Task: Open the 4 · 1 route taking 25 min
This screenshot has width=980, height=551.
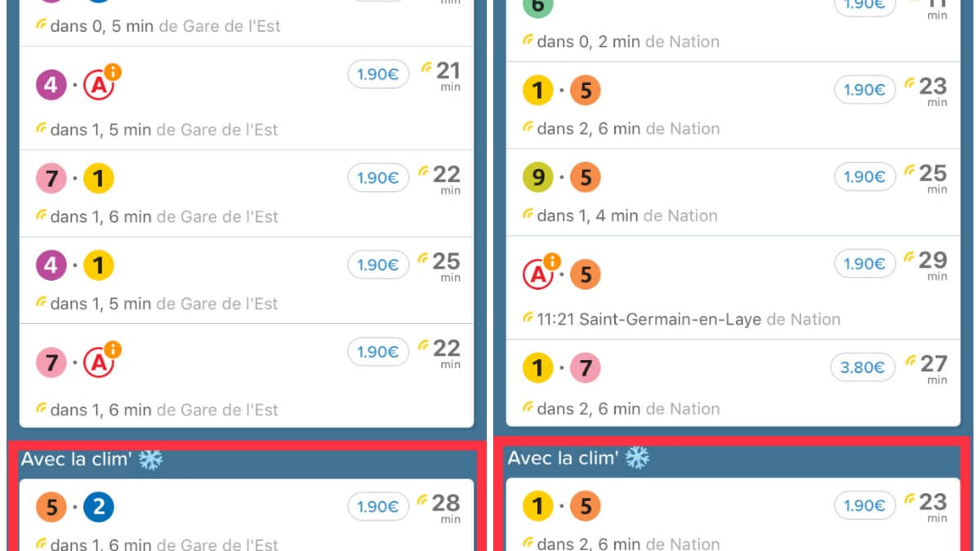Action: coord(247,280)
